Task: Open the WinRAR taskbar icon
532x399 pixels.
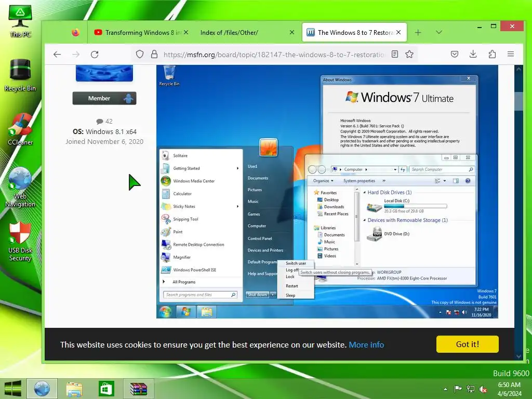Action: (139, 389)
